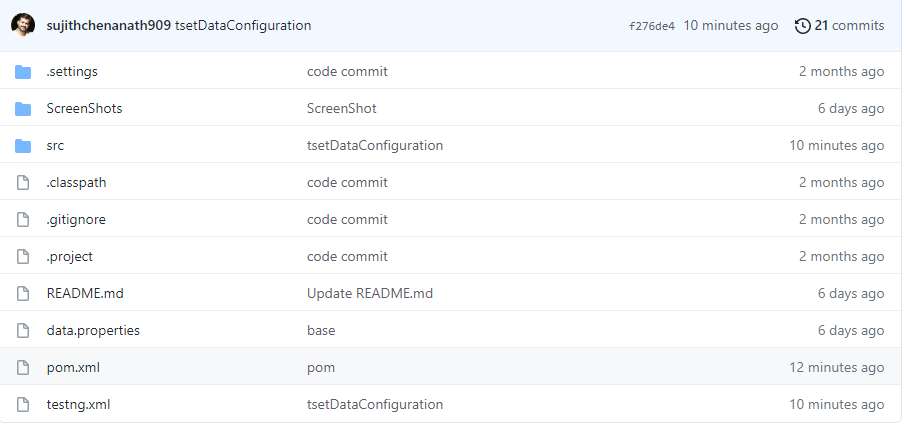906x427 pixels.
Task: Open the .project file
Action: (x=70, y=257)
